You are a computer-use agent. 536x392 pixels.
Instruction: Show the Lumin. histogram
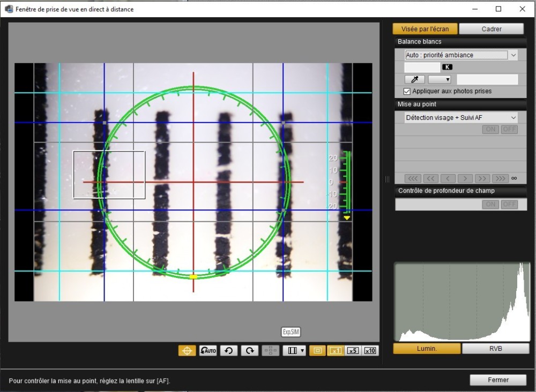[427, 349]
